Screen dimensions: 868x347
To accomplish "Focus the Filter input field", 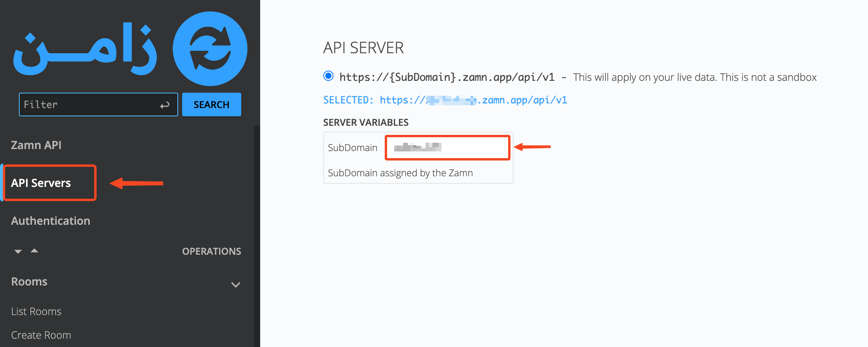I will [x=99, y=104].
